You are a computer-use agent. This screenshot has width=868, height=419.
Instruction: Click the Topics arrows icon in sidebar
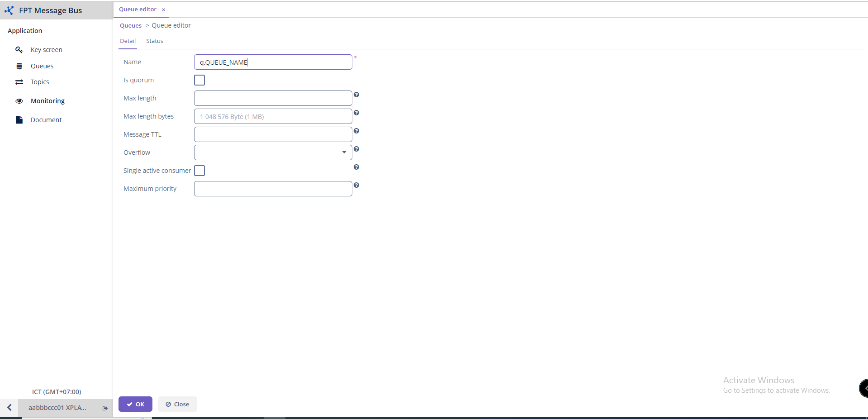click(x=19, y=82)
